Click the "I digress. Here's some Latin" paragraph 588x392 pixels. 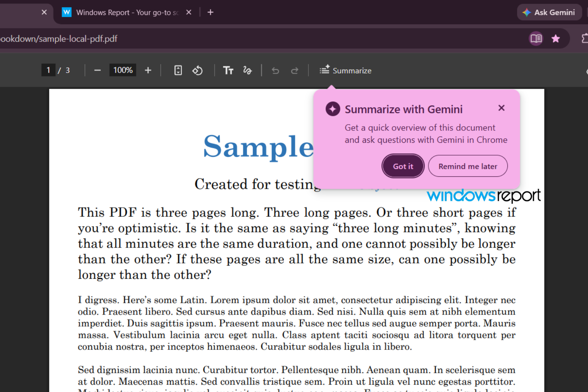pyautogui.click(x=296, y=323)
